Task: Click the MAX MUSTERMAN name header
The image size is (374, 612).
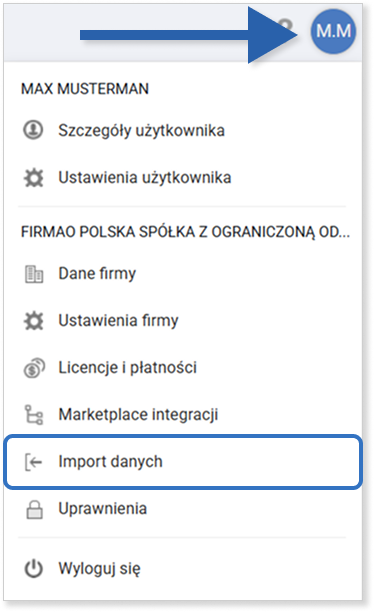Action: 85,89
